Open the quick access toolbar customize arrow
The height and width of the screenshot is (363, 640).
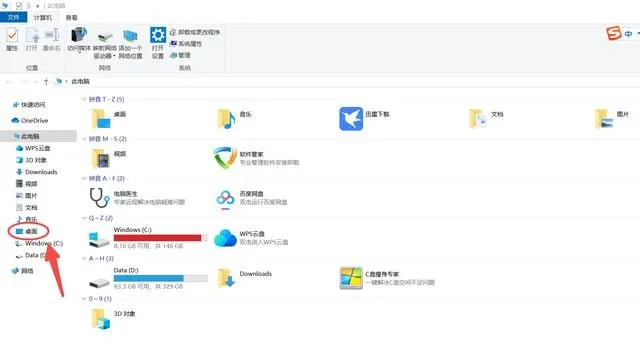pyautogui.click(x=38, y=6)
